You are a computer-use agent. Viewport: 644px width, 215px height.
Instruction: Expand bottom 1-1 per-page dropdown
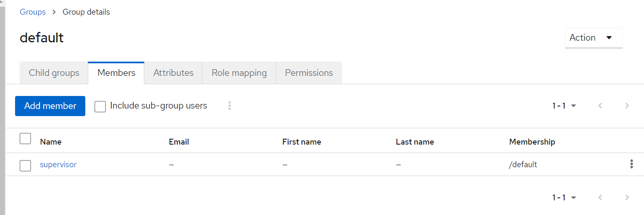pyautogui.click(x=565, y=197)
